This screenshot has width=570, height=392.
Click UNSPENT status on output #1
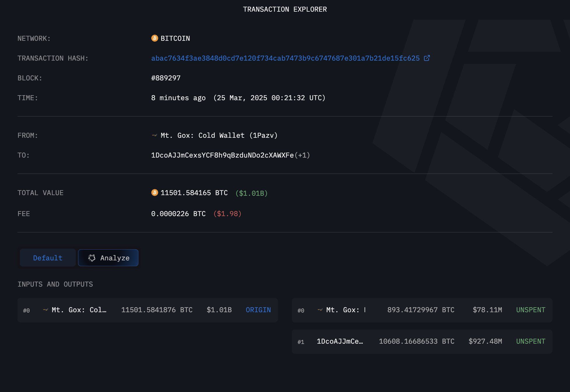[x=530, y=341]
